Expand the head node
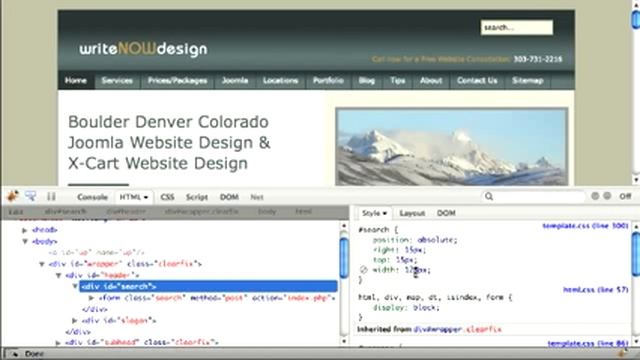Screen dimensions: 640x360 pyautogui.click(x=25, y=230)
